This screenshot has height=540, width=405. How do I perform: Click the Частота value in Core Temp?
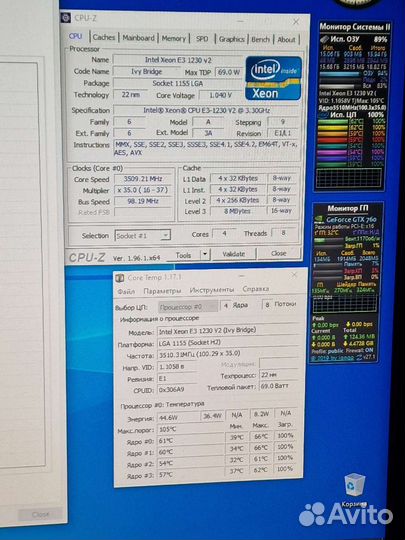[228, 354]
